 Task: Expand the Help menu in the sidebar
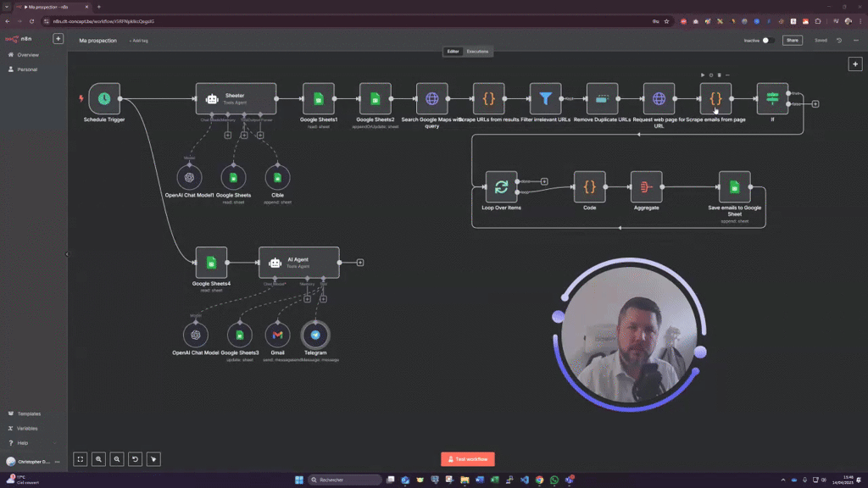[x=33, y=443]
